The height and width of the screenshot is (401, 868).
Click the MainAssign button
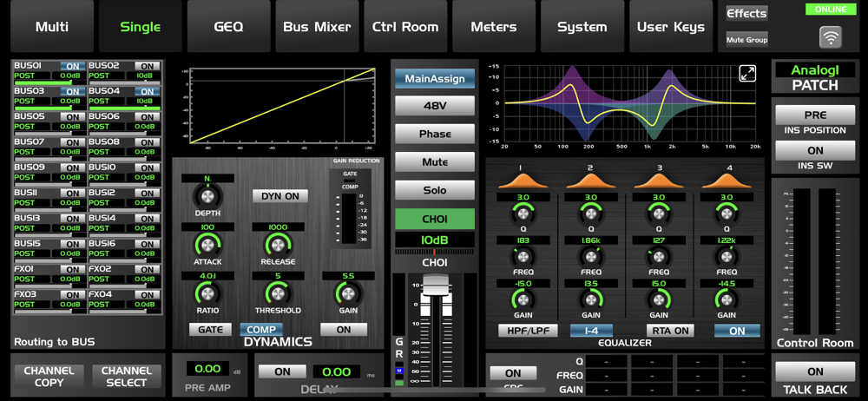pos(435,79)
